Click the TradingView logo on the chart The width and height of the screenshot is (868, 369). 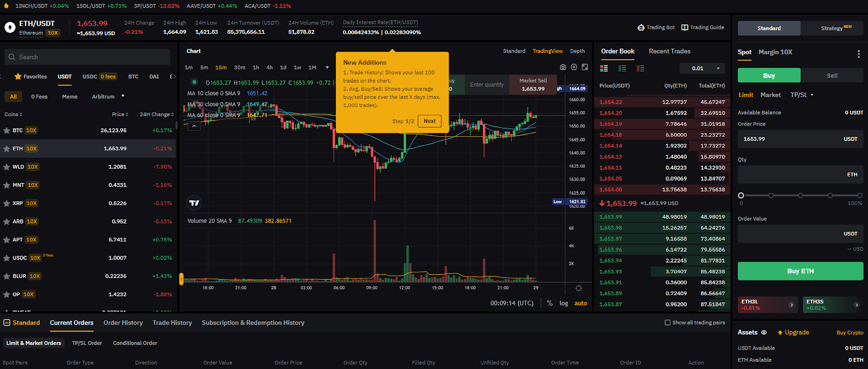pyautogui.click(x=194, y=203)
